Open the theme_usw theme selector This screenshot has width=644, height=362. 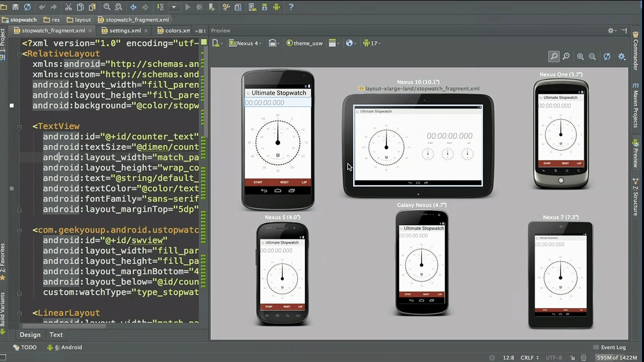pyautogui.click(x=305, y=43)
